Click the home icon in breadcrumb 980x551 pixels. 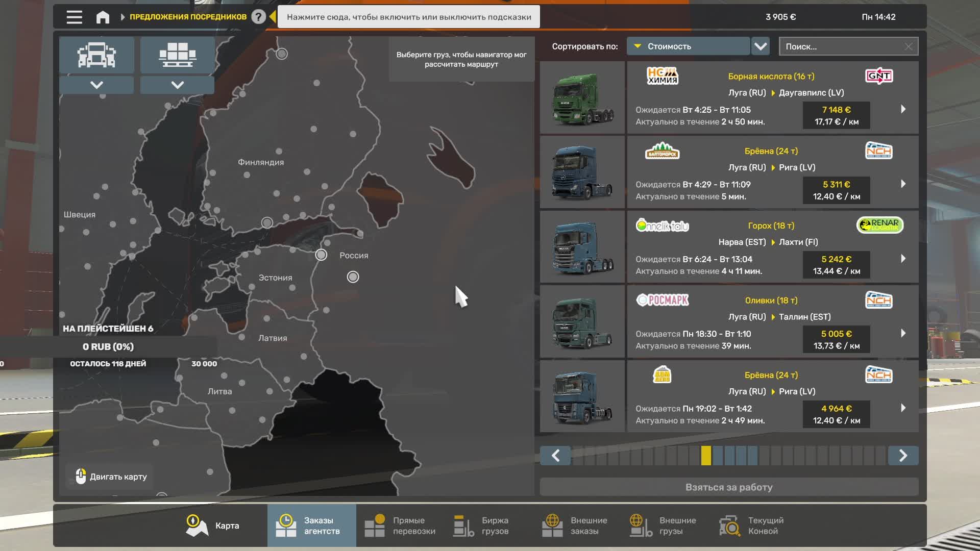[x=103, y=17]
